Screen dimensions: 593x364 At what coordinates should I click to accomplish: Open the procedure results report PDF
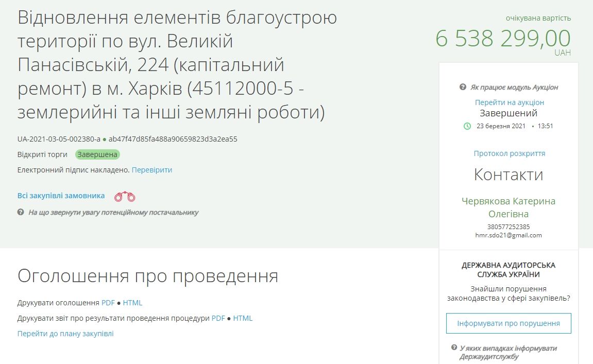coord(218,318)
